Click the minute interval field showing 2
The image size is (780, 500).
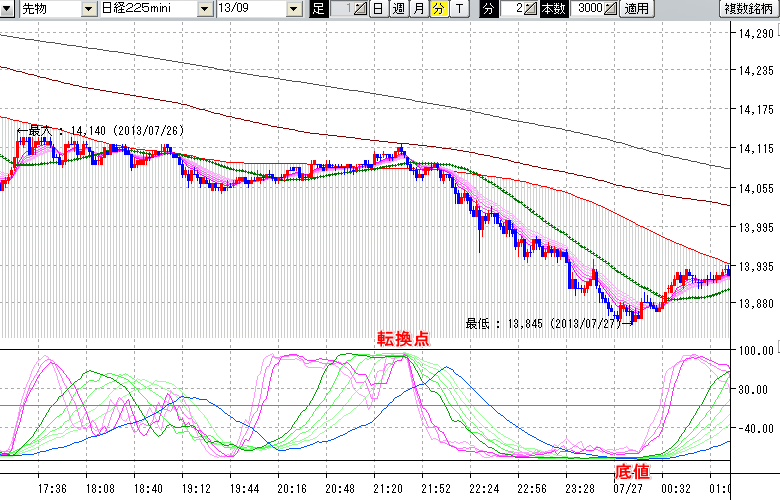(514, 9)
